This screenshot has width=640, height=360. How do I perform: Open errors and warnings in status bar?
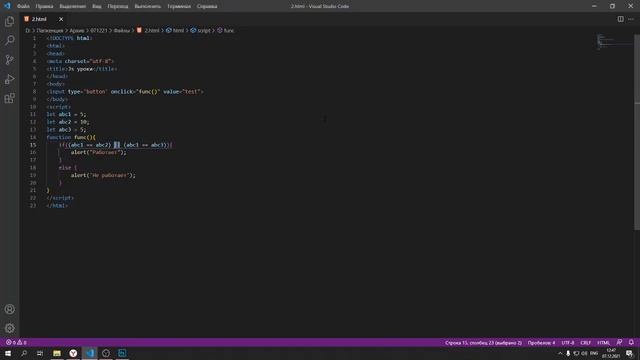tap(16, 342)
